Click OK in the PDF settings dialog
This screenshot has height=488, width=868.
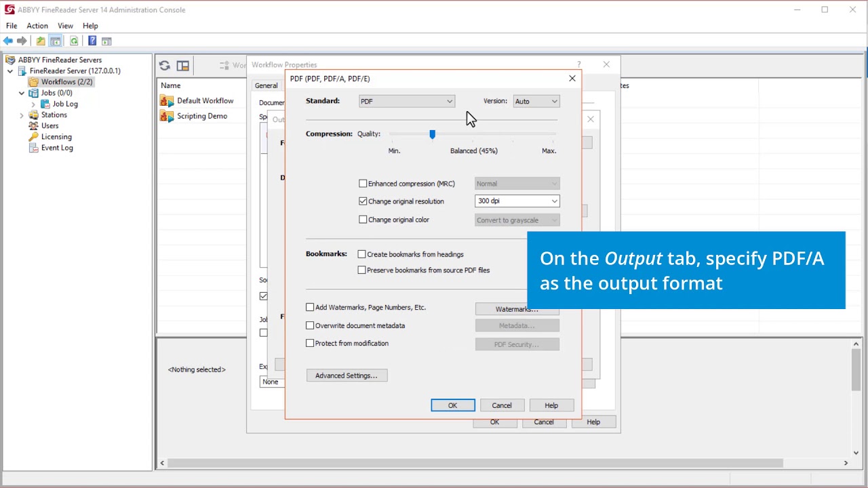click(452, 405)
